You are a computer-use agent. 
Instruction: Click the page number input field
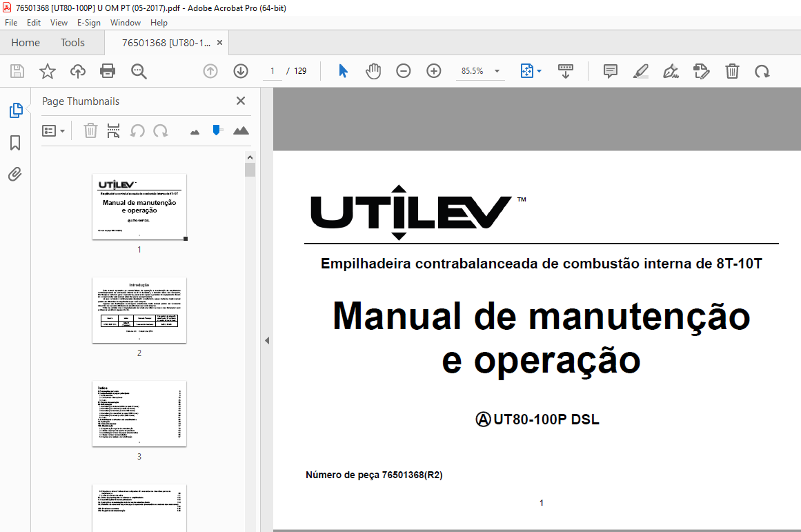[x=273, y=71]
